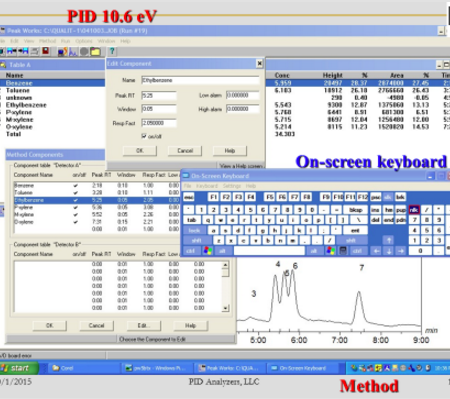Click the yellow folder toolbar icon

tap(96, 52)
